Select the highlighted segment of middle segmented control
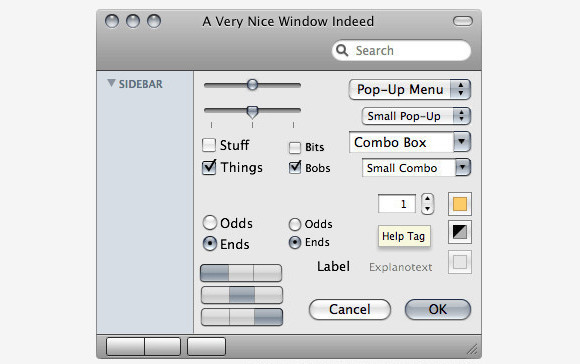Screen dimensions: 580x364 click(242, 295)
